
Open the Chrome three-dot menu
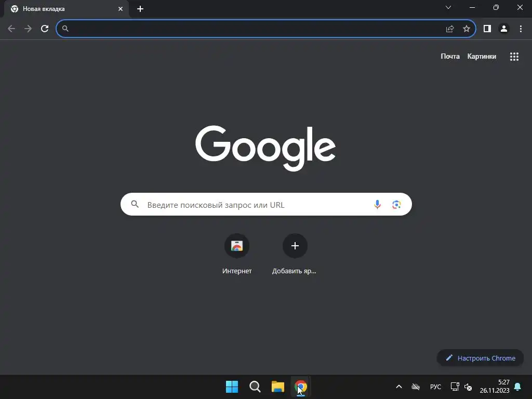point(521,29)
